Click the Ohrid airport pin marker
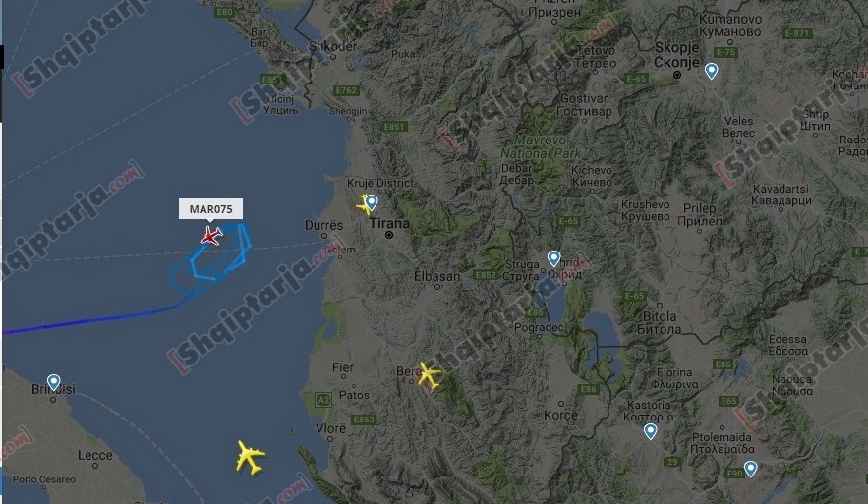 click(x=553, y=258)
